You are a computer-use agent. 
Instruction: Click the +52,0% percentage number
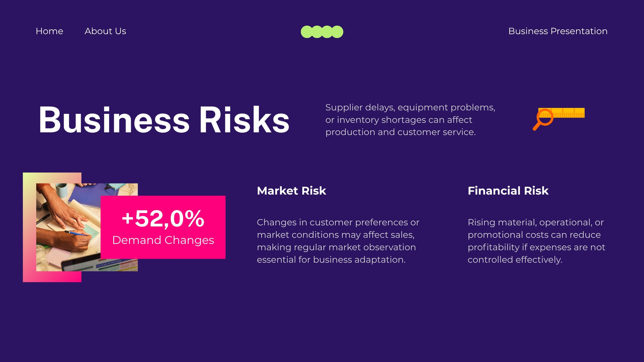pos(163,218)
